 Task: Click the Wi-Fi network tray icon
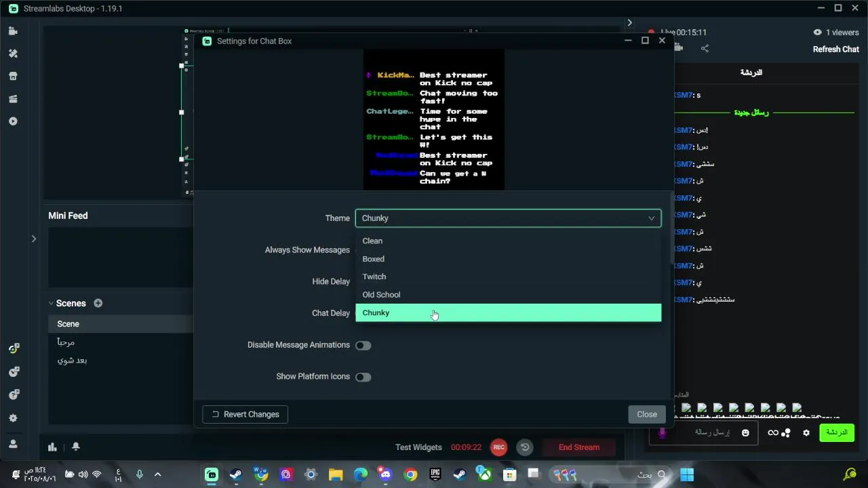[96, 474]
